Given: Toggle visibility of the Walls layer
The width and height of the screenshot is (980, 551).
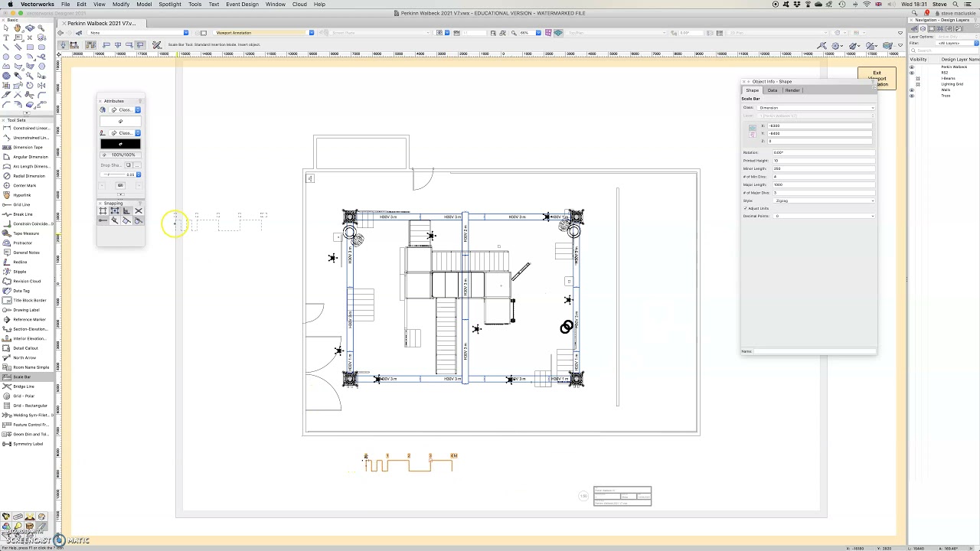Looking at the screenshot, I should click(x=911, y=90).
